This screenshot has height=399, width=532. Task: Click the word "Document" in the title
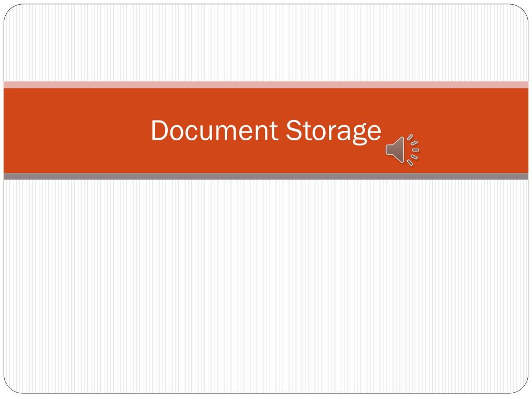[x=215, y=130]
